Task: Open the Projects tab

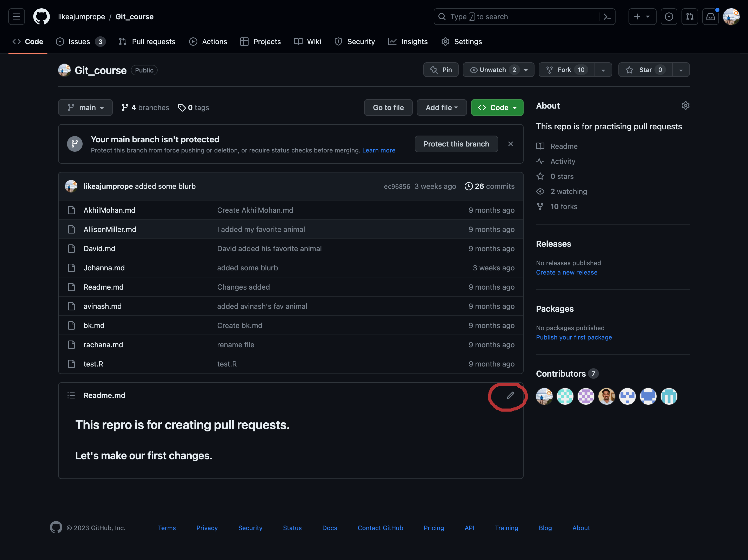Action: pyautogui.click(x=261, y=42)
